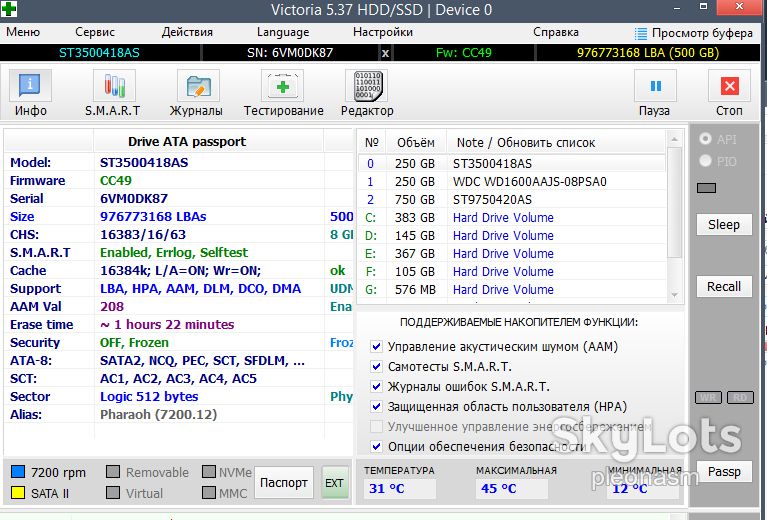Click the 7200 rpm blue indicator
Image resolution: width=767 pixels, height=520 pixels.
click(18, 472)
